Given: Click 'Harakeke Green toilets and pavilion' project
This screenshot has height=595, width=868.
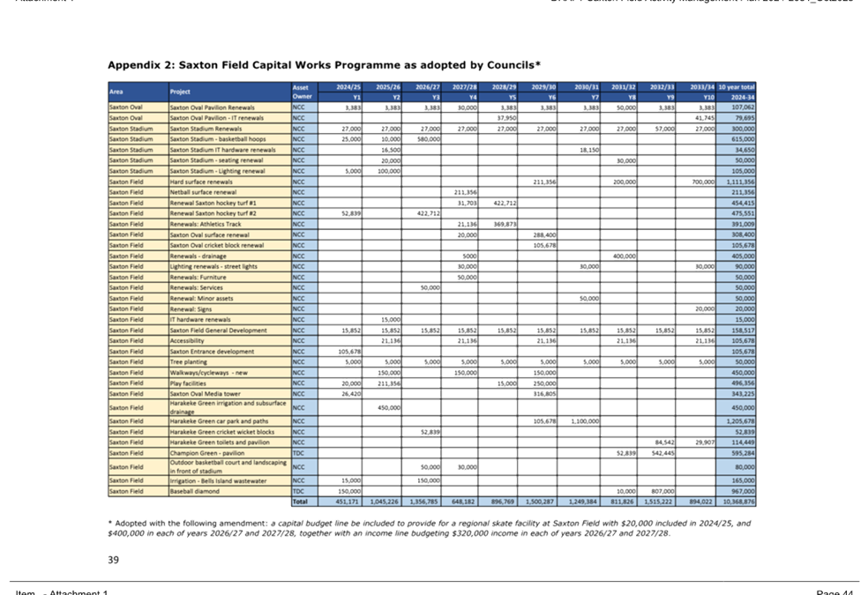Looking at the screenshot, I should 229,443.
